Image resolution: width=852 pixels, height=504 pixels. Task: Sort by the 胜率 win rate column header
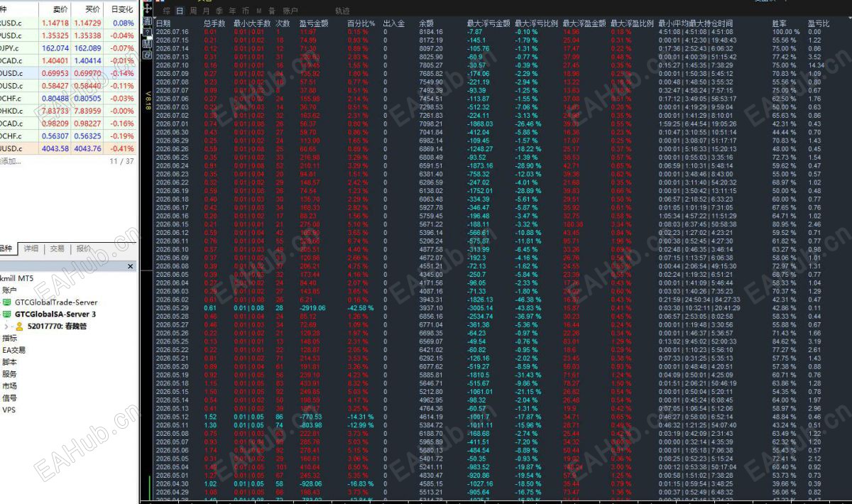780,23
